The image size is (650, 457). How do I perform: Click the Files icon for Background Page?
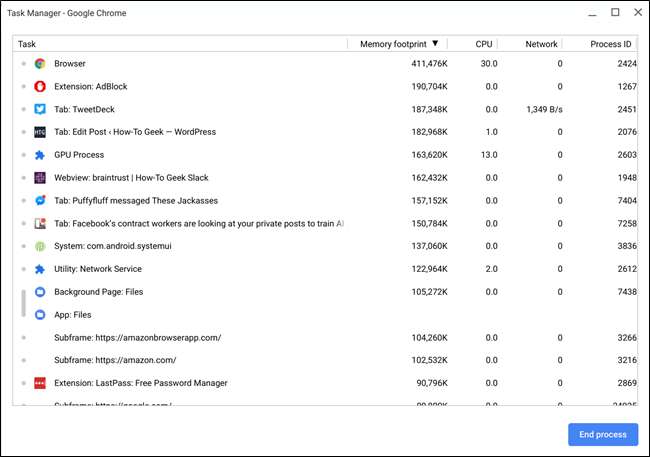(x=40, y=292)
